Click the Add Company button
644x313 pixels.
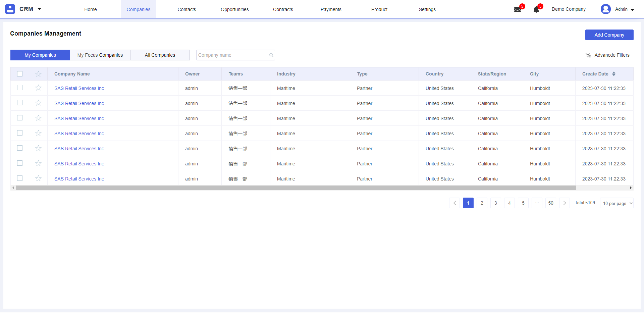[609, 35]
